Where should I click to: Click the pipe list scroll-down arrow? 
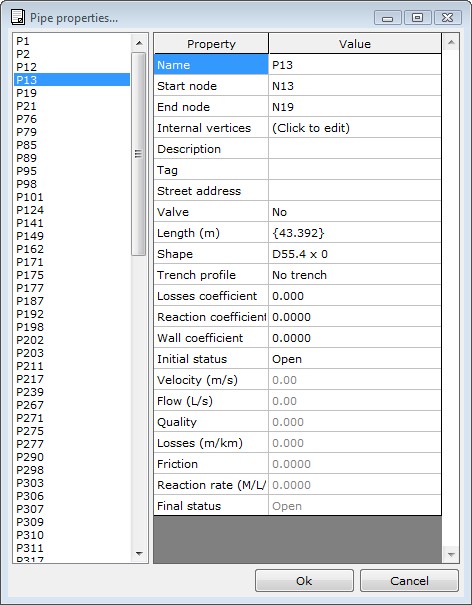[139, 554]
